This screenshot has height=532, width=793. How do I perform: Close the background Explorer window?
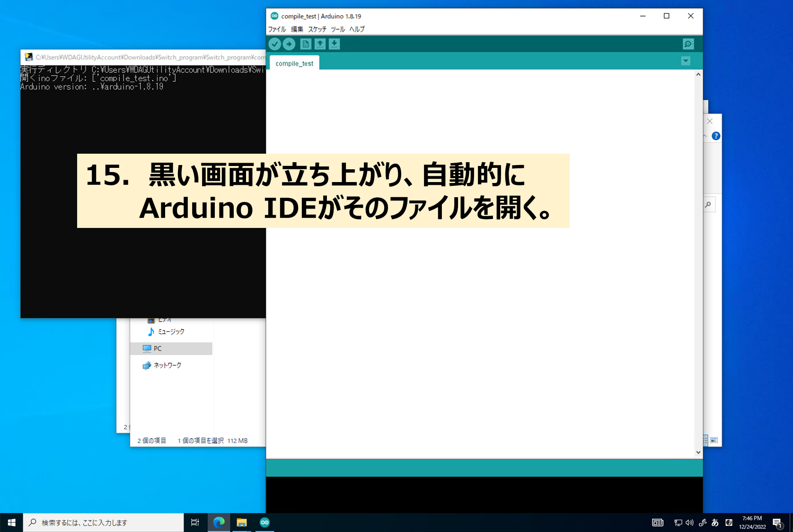pyautogui.click(x=710, y=122)
